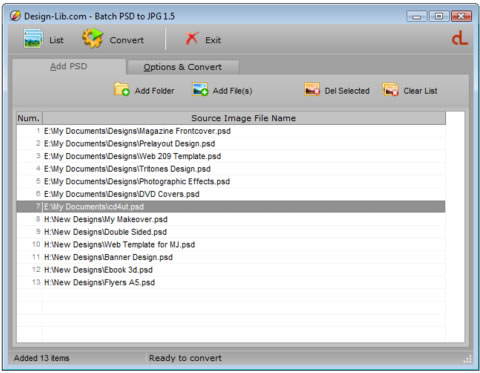The width and height of the screenshot is (480, 373).
Task: Click the Convert gear icon
Action: pyautogui.click(x=93, y=38)
